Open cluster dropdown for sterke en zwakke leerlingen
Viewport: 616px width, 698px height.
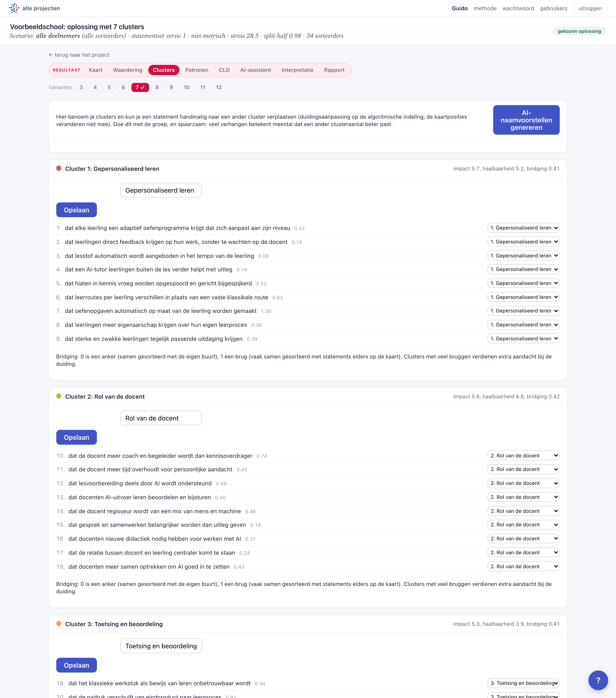523,339
